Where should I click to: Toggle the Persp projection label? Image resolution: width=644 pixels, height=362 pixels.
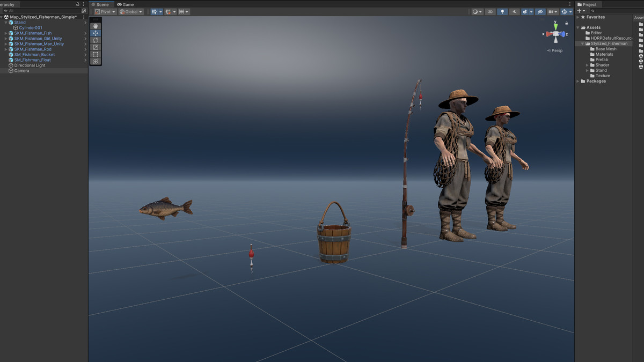555,50
